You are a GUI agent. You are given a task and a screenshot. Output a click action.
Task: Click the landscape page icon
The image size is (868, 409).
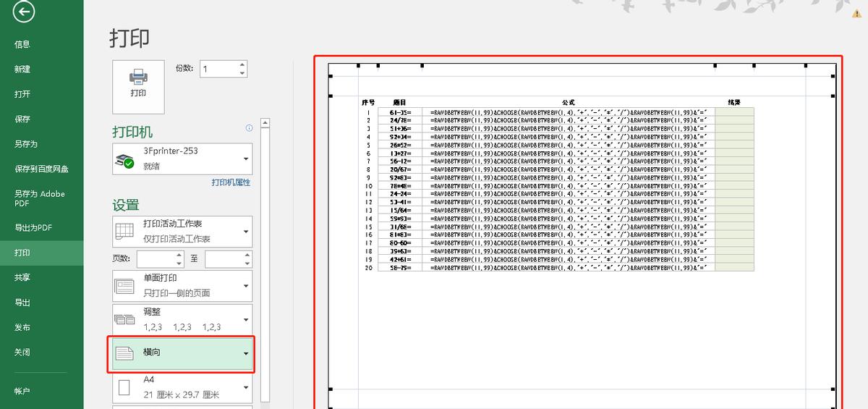point(124,353)
